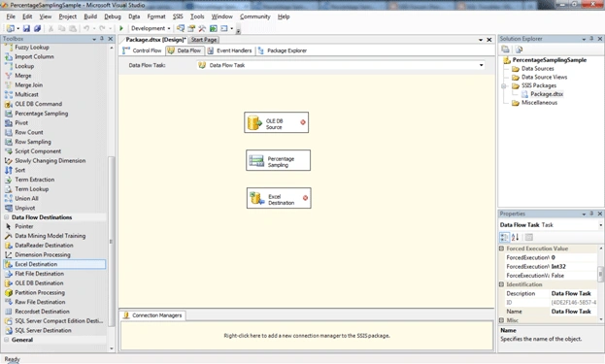Click the connection managers right-click hint area

(307, 336)
